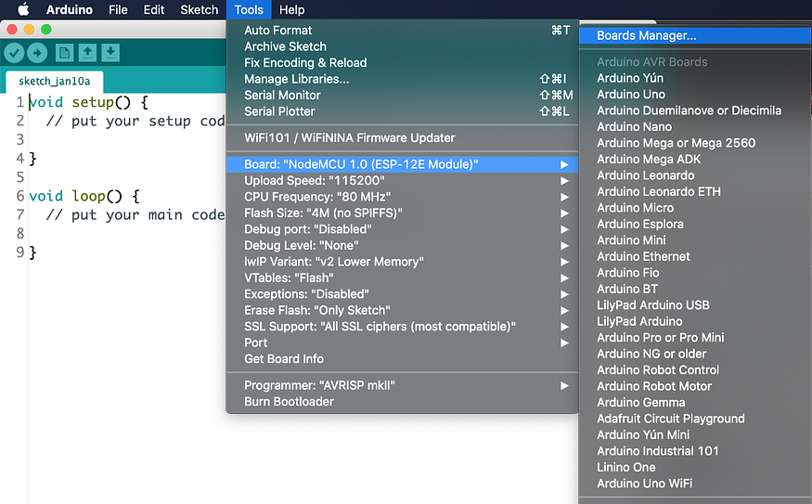Select Arduino Leonardo ETH board
The height and width of the screenshot is (504, 812).
[695, 191]
